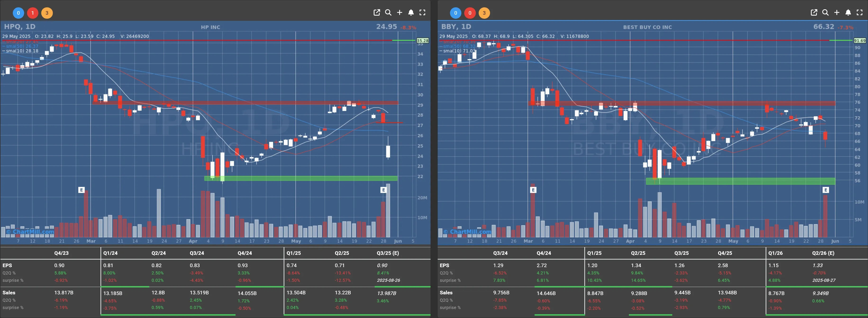The height and width of the screenshot is (318, 868).
Task: Open BBY chart in new window icon
Action: coord(814,13)
